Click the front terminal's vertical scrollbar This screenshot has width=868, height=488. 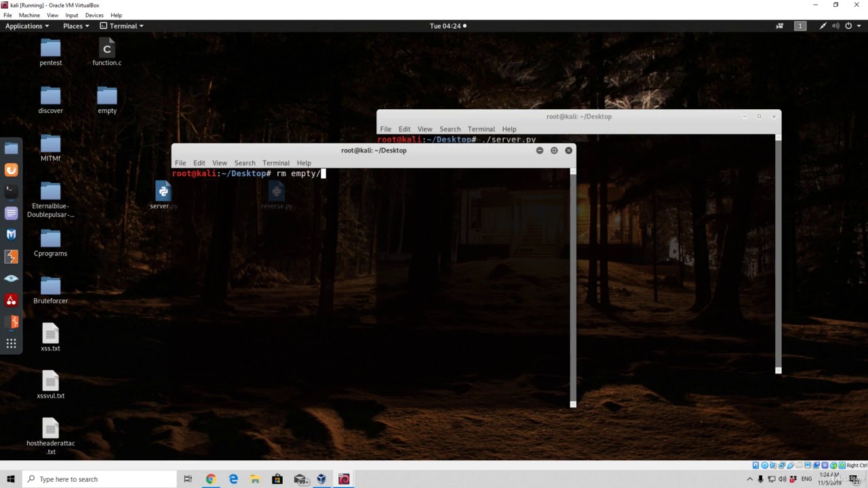click(573, 287)
